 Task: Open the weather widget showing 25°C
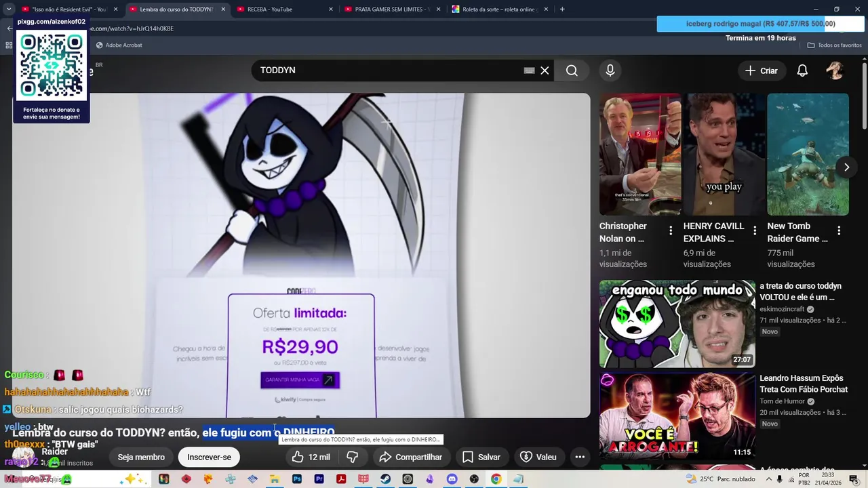point(720,479)
